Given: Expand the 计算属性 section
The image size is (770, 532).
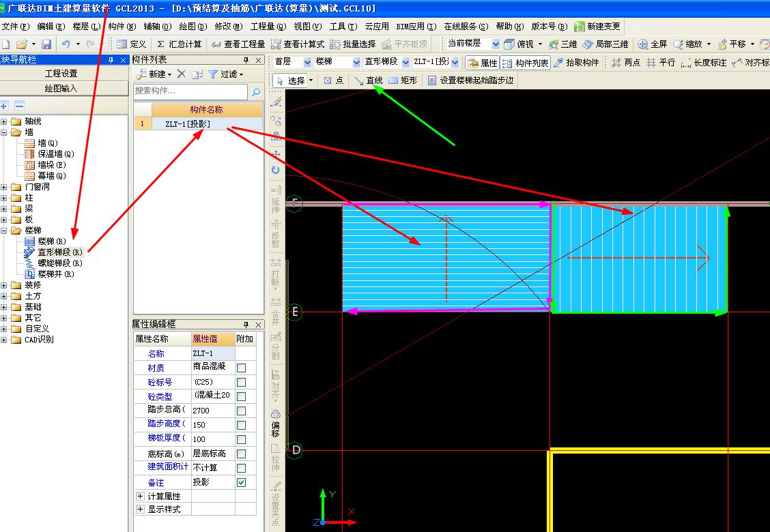Looking at the screenshot, I should click(140, 496).
